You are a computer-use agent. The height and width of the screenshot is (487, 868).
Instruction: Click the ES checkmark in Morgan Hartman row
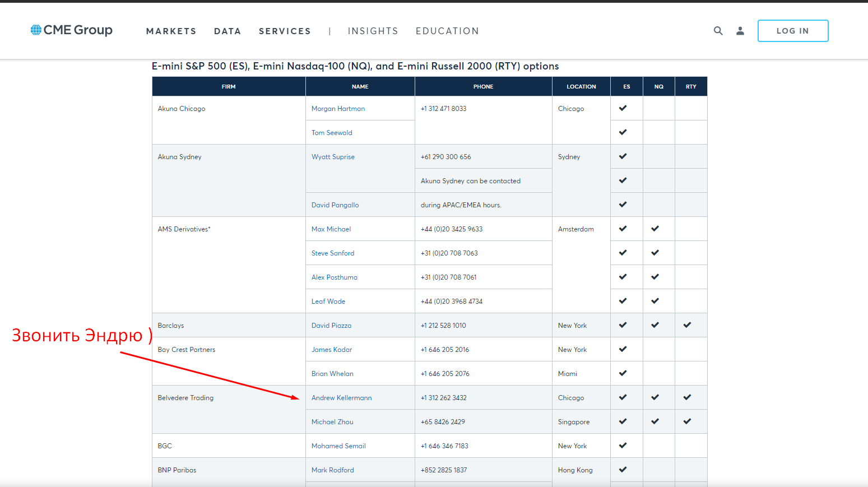click(623, 108)
